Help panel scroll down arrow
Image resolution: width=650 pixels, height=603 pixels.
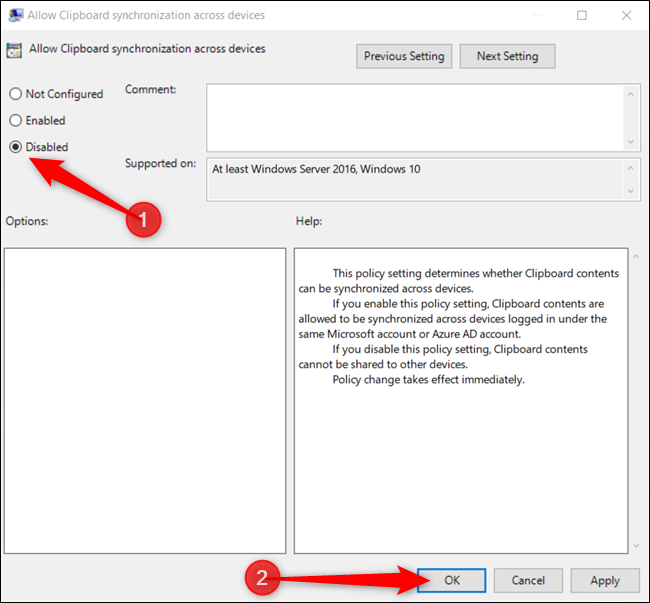pos(636,546)
